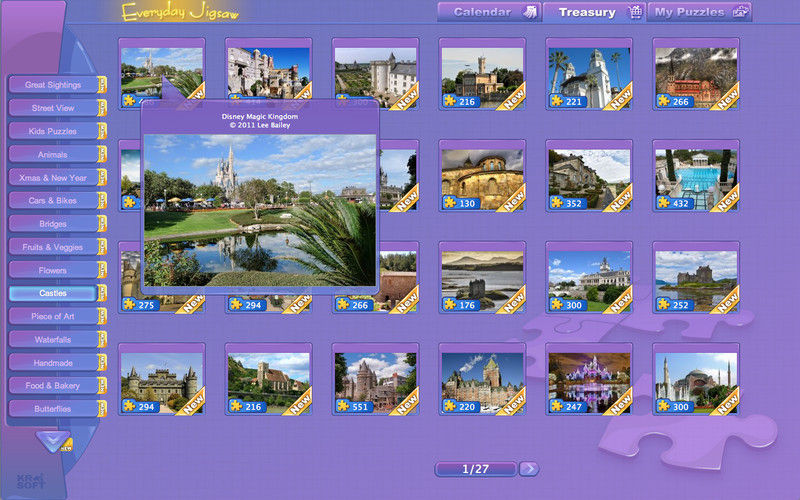The image size is (800, 500).
Task: Select the Animals category
Action: (x=53, y=155)
